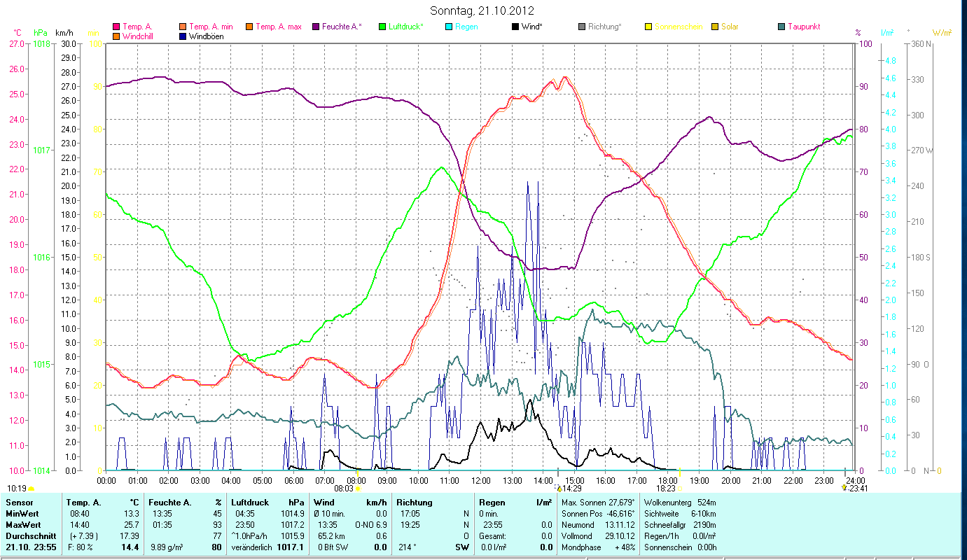Click the gold Solar legend swatch
This screenshot has width=967, height=560.
pos(715,27)
